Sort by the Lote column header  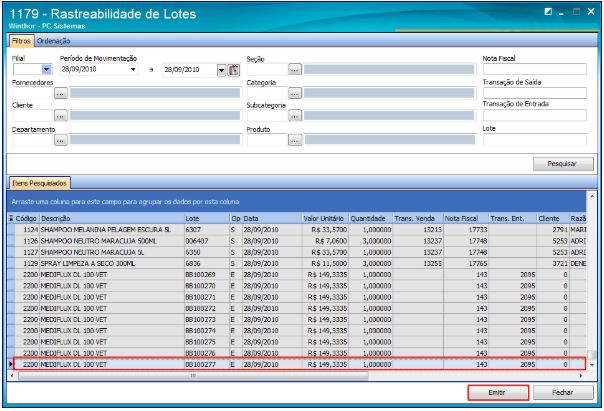click(206, 218)
